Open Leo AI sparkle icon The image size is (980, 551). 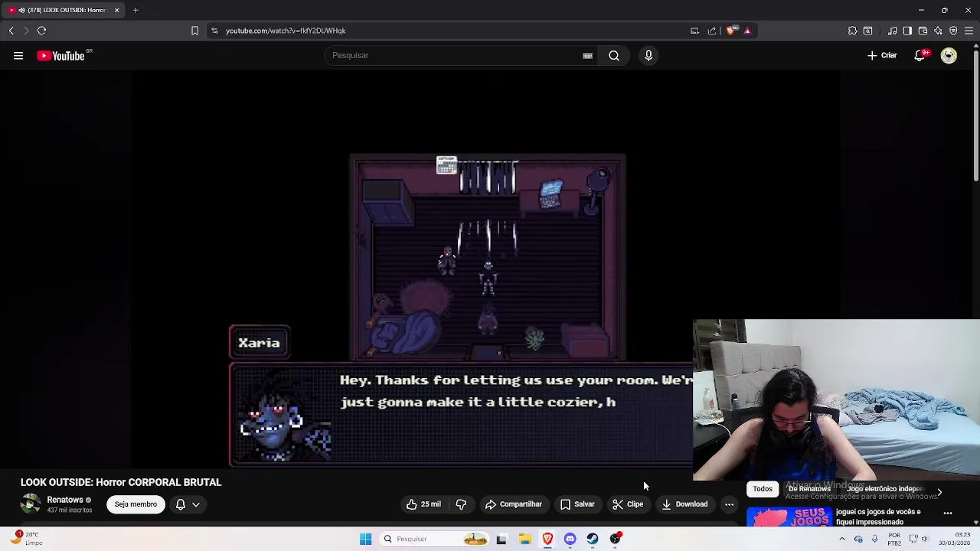pos(938,31)
